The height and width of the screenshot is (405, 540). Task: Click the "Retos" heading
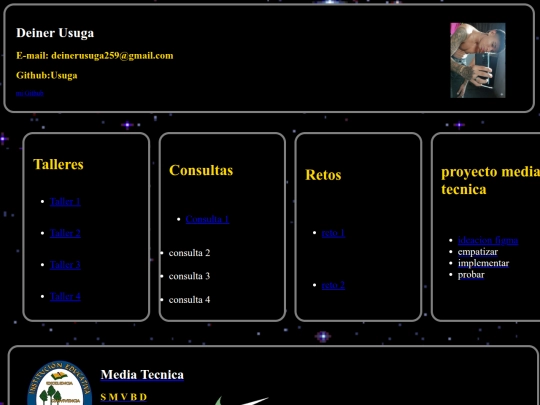pos(323,175)
